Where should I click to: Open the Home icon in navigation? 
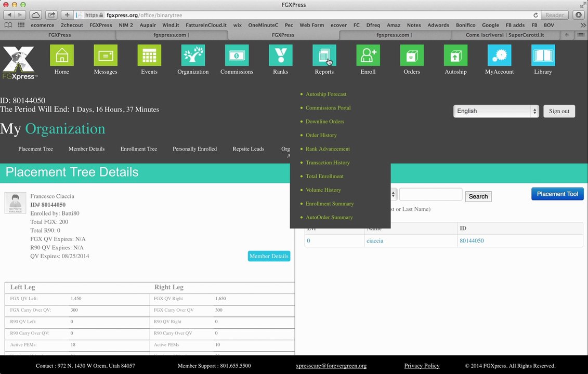[x=62, y=56]
